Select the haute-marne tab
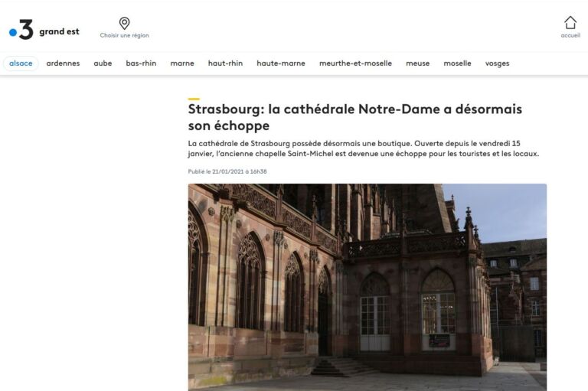Screen dimensions: 588x391 (281, 64)
